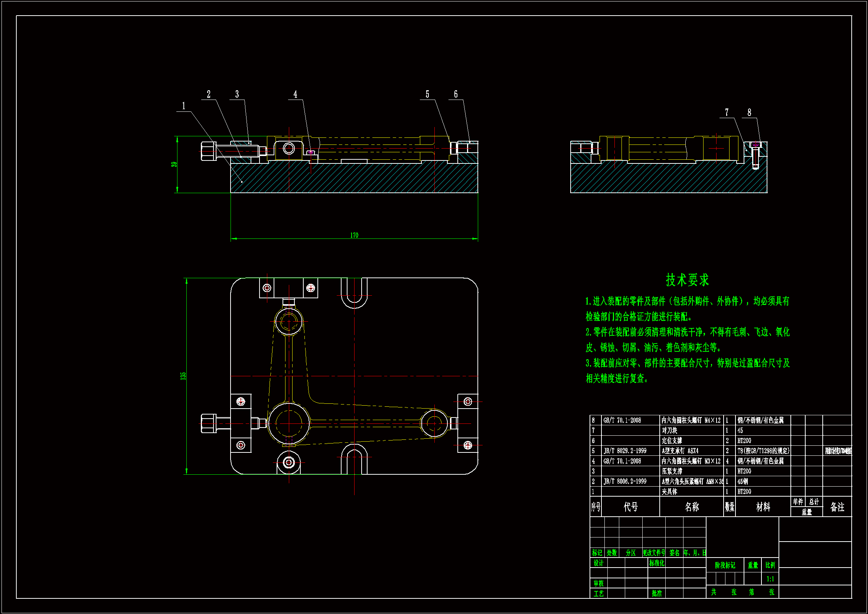Click the '数量' column header
This screenshot has width=868, height=614.
(730, 507)
